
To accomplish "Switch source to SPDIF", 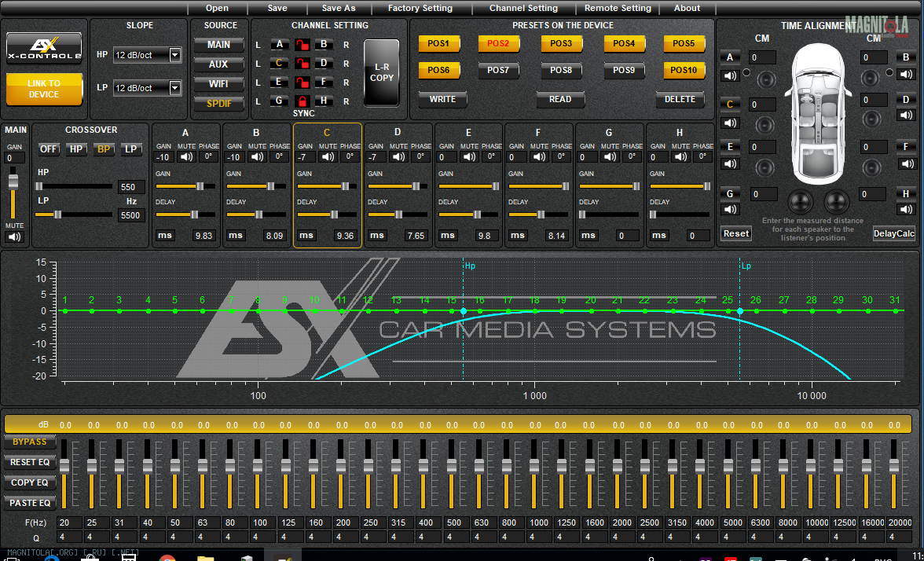I will tap(218, 104).
